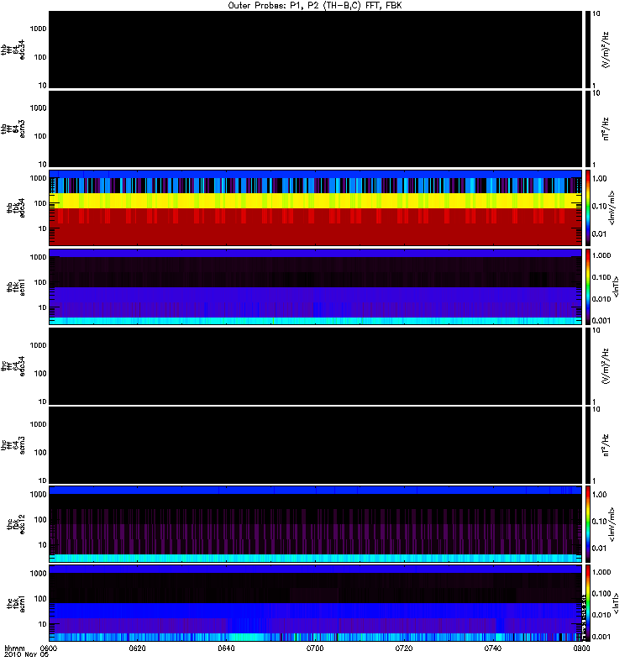Image resolution: width=630 pixels, height=672 pixels.
Task: Click the thc fbk edc12 y-axis label
Action: click(15, 523)
